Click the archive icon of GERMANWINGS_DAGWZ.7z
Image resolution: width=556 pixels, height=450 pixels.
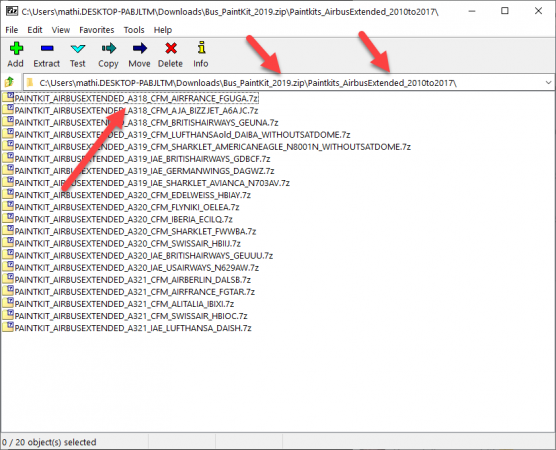click(8, 170)
